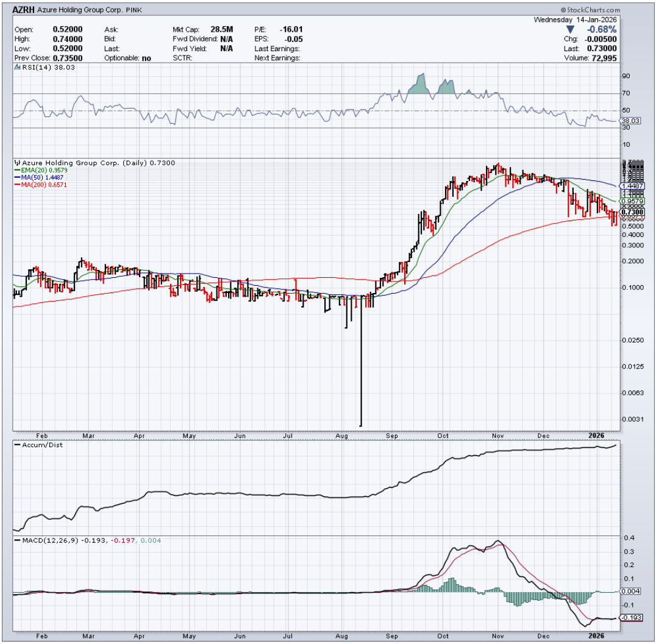Click the Next Earnings label
Viewport: 656px width, 644px height.
pyautogui.click(x=277, y=58)
